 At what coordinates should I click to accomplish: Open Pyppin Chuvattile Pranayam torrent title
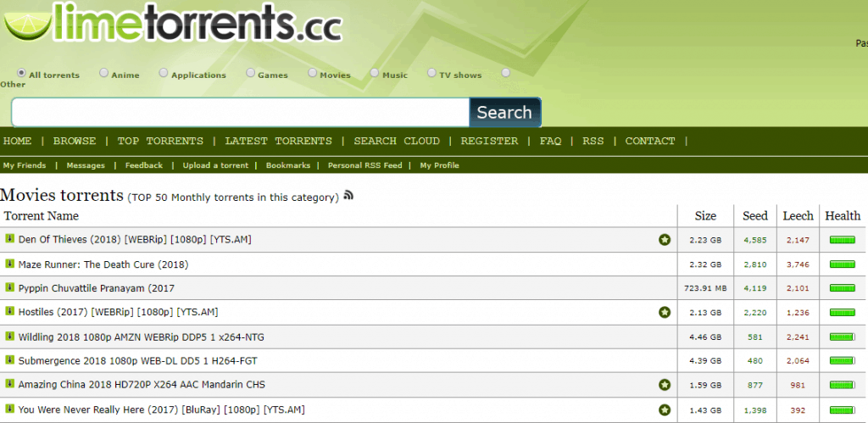coord(97,288)
